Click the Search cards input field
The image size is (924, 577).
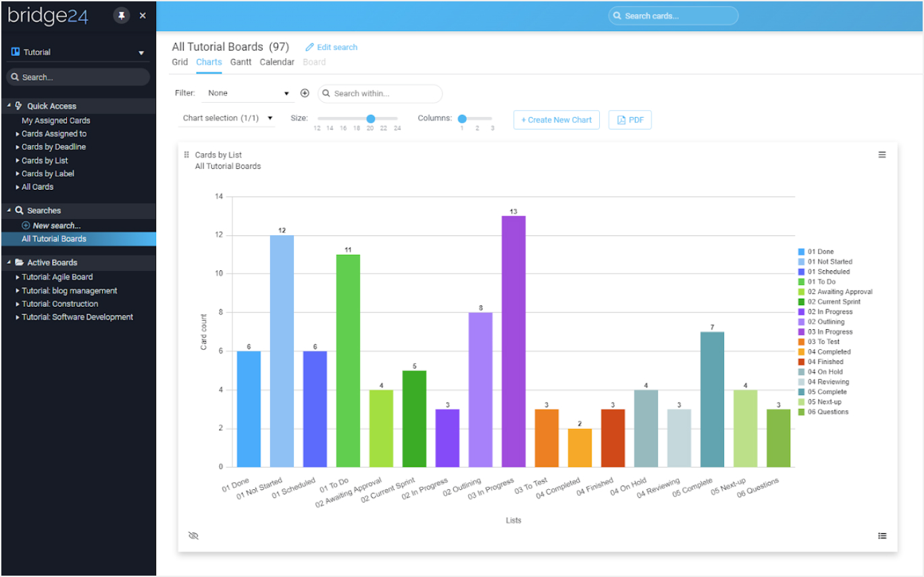point(675,16)
